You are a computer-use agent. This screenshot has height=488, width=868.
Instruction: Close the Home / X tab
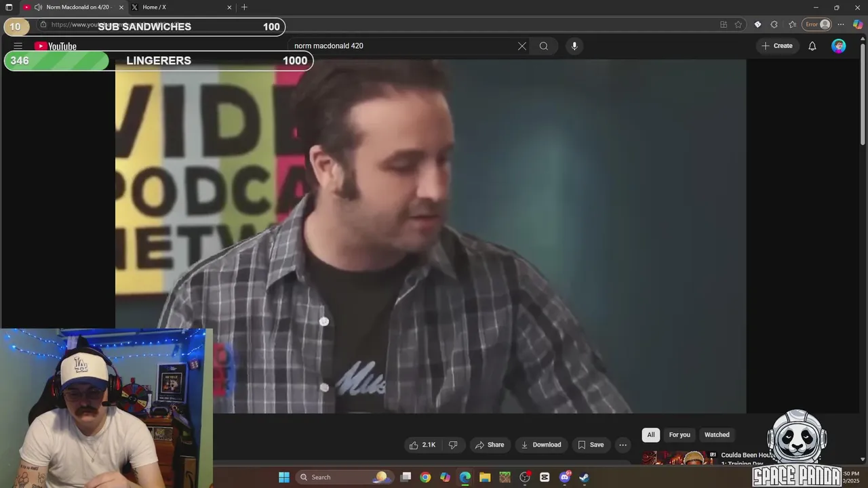pyautogui.click(x=229, y=7)
